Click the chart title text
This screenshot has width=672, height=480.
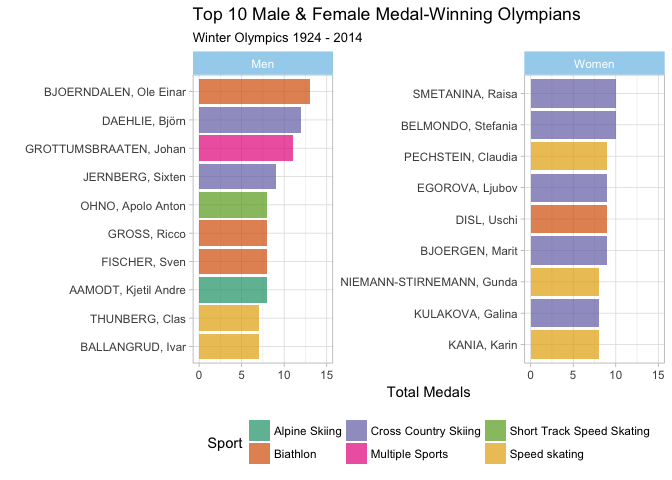tap(387, 15)
